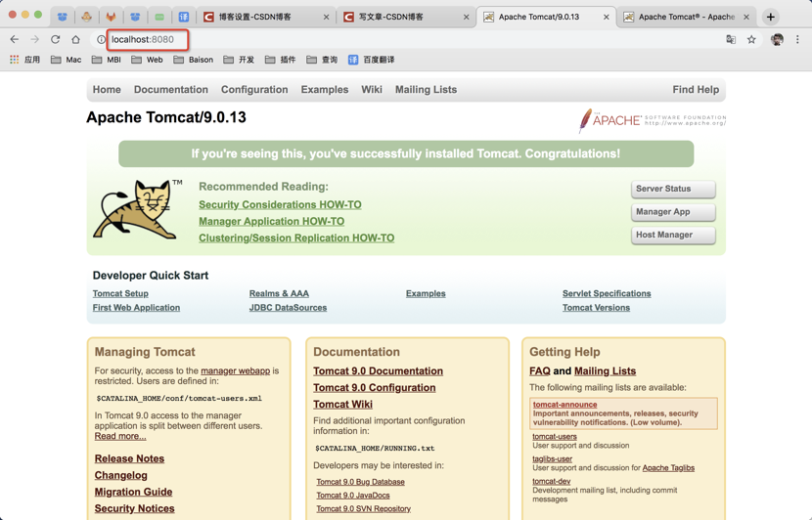Open the translate page icon
This screenshot has width=812, height=520.
(x=731, y=39)
